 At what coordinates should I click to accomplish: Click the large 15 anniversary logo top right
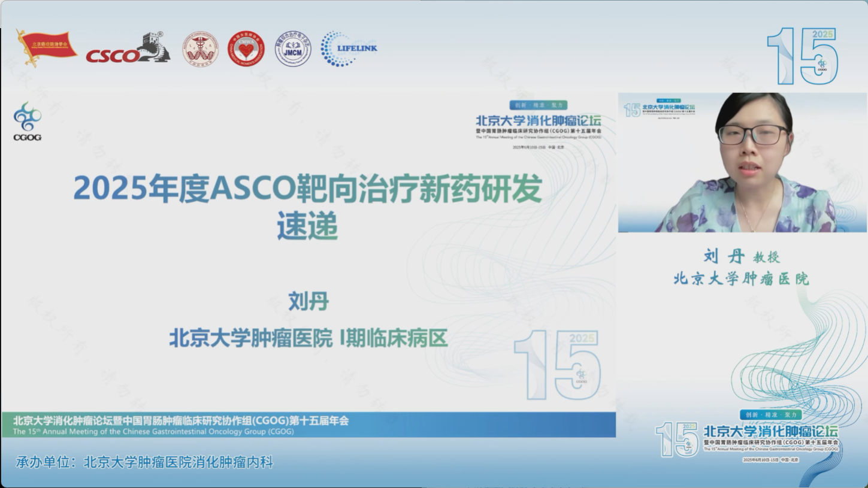tap(802, 56)
